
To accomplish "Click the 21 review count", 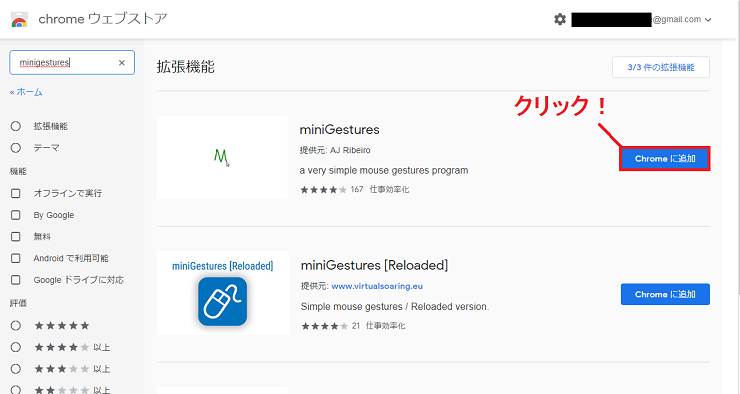I will point(356,326).
